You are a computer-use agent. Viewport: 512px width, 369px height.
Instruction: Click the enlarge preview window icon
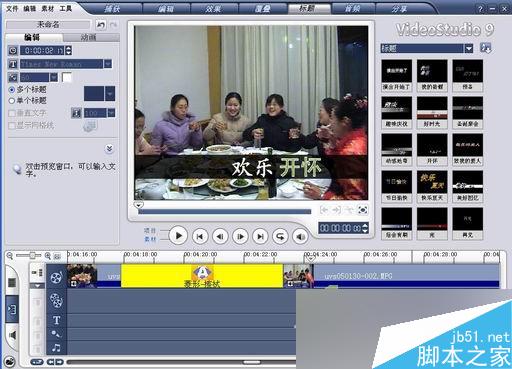tap(363, 210)
